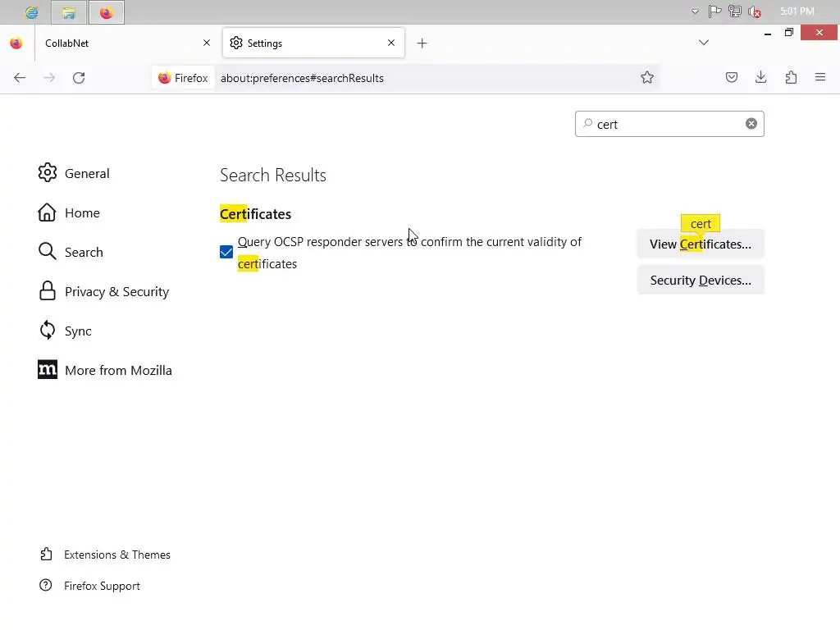Close the CollabNet tab

tap(207, 43)
